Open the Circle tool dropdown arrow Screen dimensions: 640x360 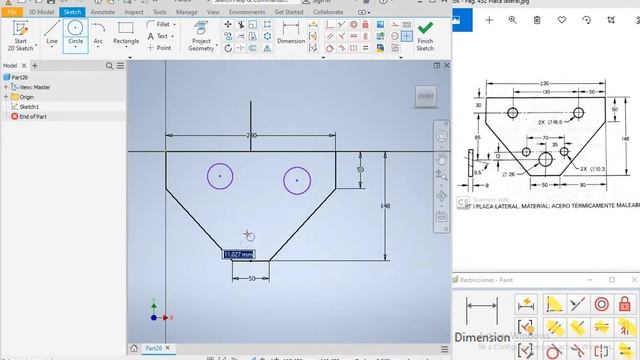[76, 47]
